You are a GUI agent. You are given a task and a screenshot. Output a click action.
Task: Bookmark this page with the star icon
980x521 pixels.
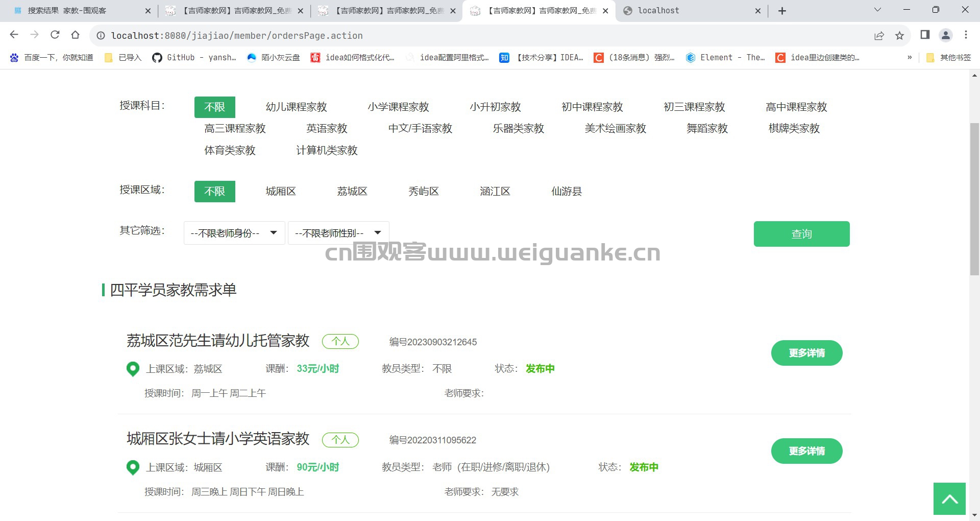pyautogui.click(x=899, y=35)
